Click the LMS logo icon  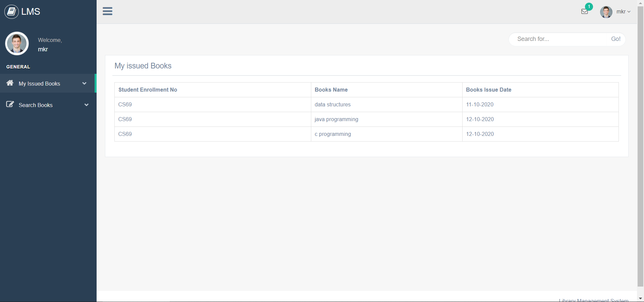coord(11,11)
